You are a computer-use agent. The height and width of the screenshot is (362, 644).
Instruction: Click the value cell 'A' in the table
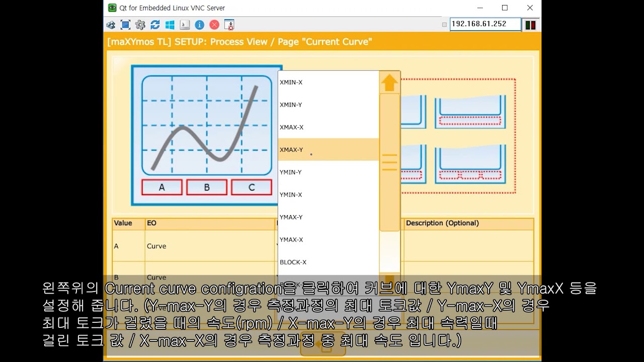point(129,246)
